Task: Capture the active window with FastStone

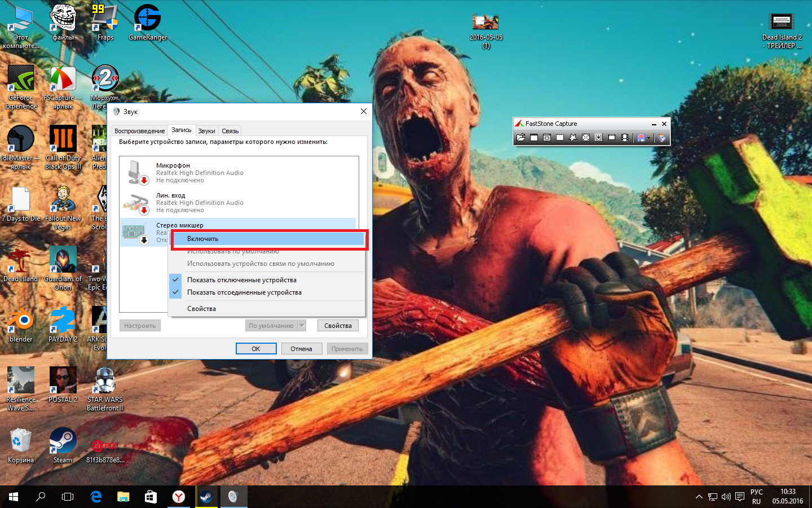Action: point(533,138)
